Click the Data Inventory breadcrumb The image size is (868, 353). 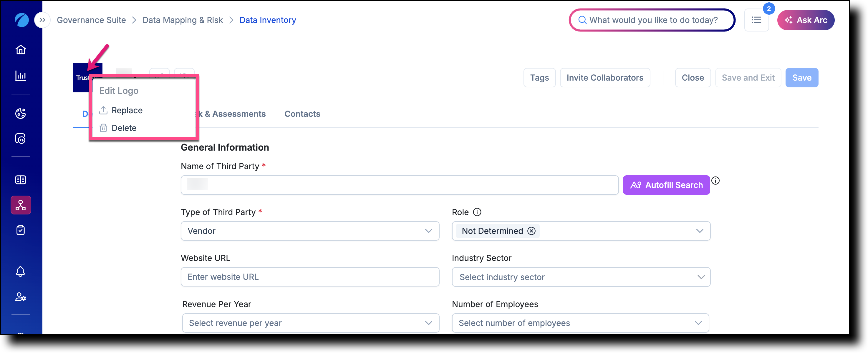click(268, 20)
